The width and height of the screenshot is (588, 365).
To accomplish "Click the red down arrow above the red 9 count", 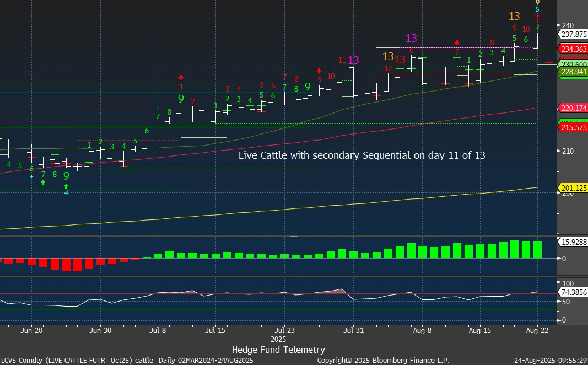I will (319, 71).
